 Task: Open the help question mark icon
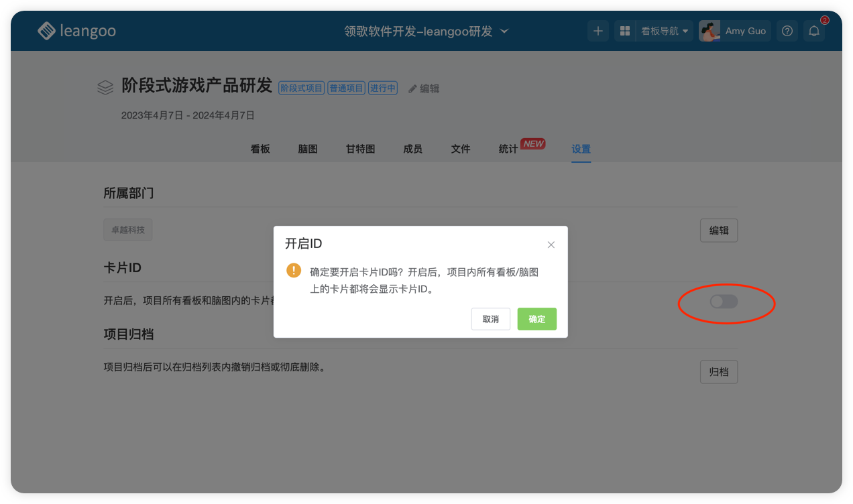[x=787, y=31]
